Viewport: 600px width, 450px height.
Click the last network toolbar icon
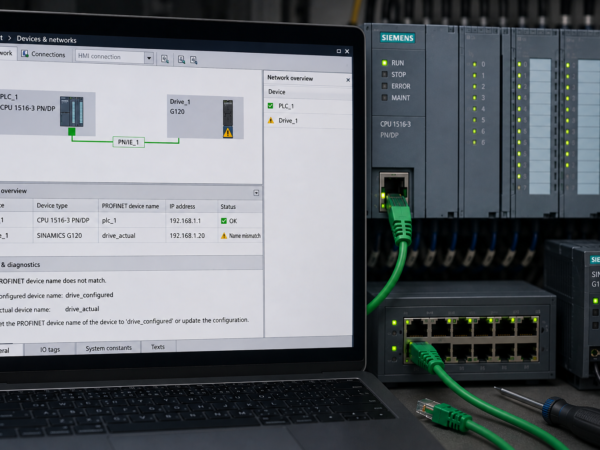(194, 60)
